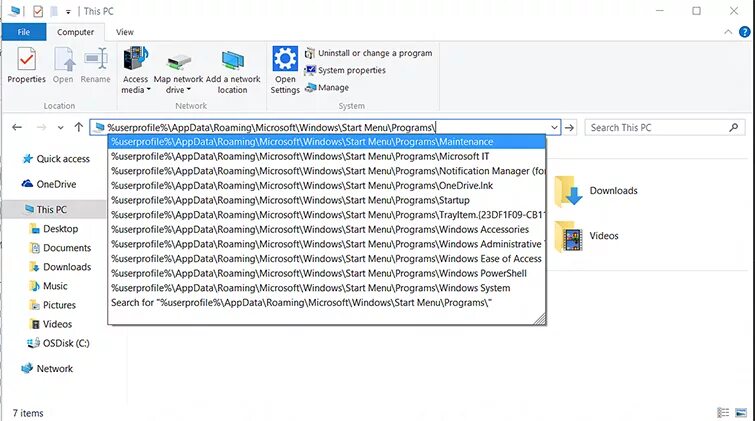The image size is (755, 421).
Task: Click the suggestion list resize grip
Action: (540, 319)
